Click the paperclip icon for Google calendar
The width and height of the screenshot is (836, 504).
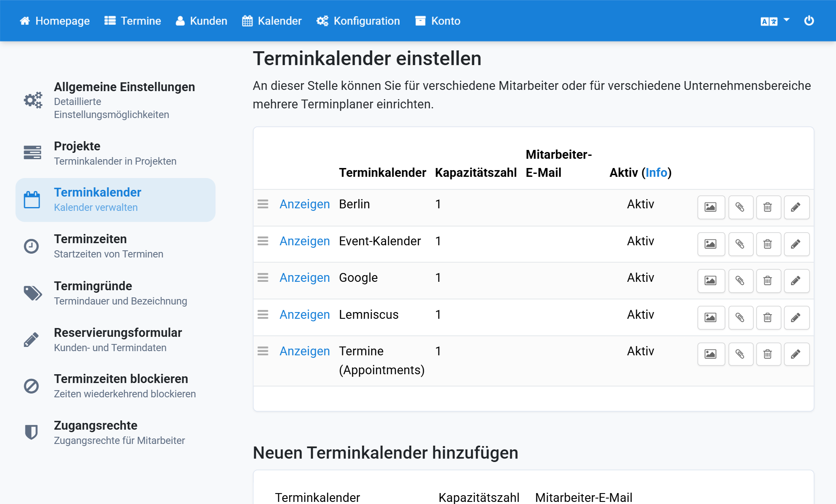coord(740,281)
